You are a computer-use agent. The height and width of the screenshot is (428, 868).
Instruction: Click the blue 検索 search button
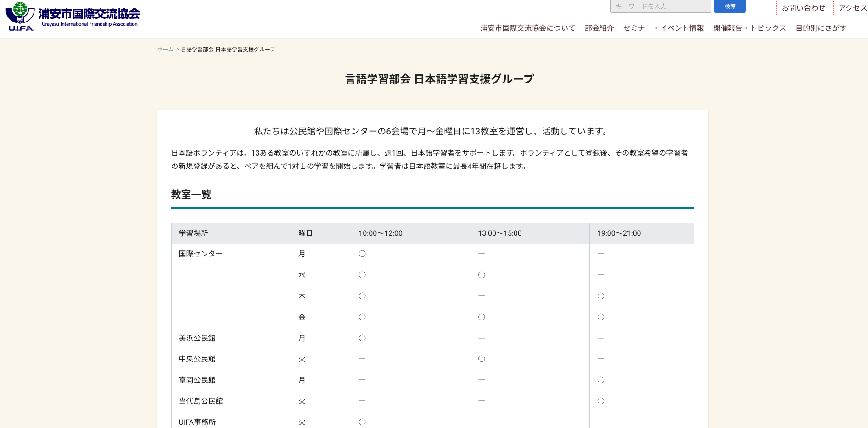729,6
